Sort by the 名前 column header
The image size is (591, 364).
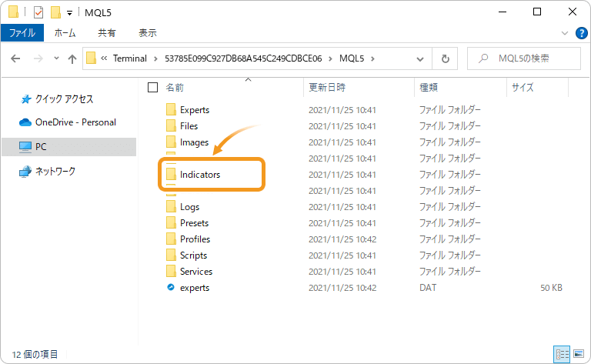[x=175, y=88]
